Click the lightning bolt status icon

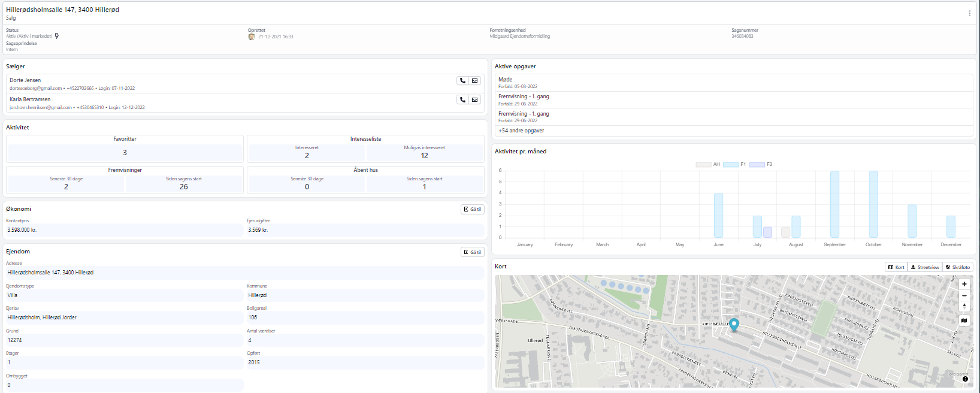coord(57,36)
